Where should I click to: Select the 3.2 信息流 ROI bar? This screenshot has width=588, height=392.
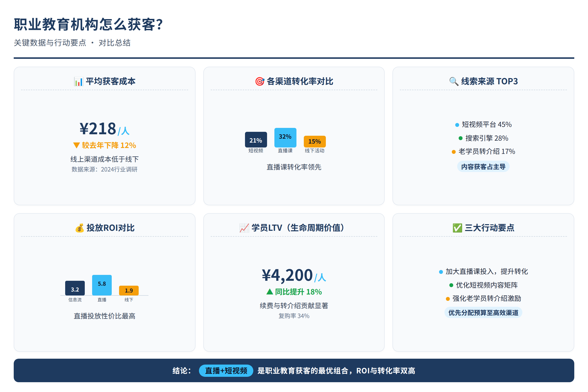[x=75, y=288]
